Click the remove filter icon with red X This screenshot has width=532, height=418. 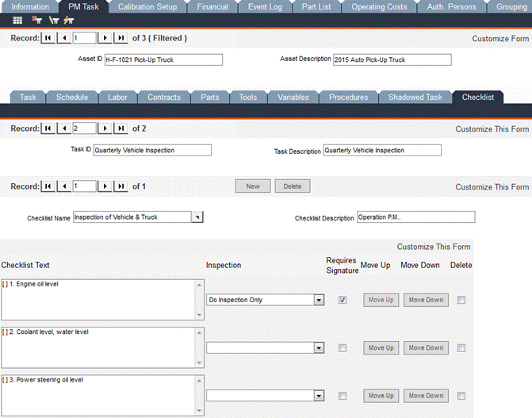[36, 20]
